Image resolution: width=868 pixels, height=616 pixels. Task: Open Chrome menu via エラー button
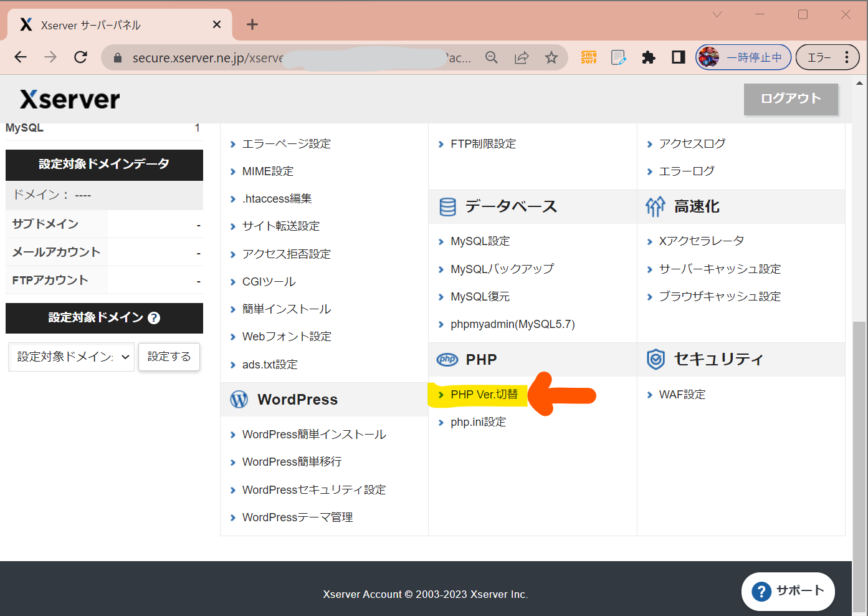coord(827,57)
